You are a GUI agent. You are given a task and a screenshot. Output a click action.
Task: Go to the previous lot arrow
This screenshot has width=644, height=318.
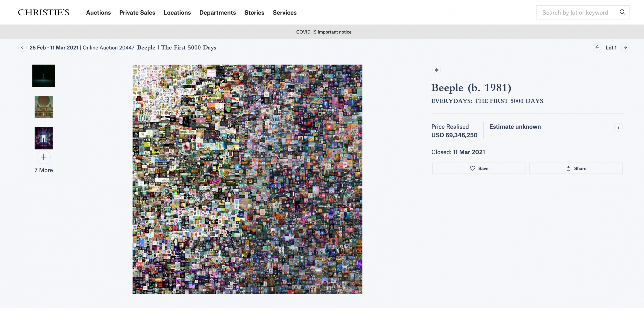[597, 47]
